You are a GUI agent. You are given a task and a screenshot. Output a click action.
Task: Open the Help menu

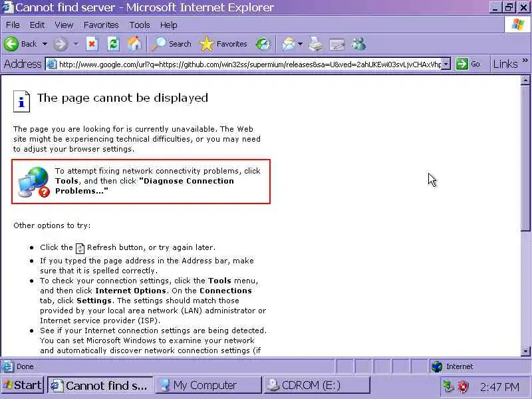[169, 25]
